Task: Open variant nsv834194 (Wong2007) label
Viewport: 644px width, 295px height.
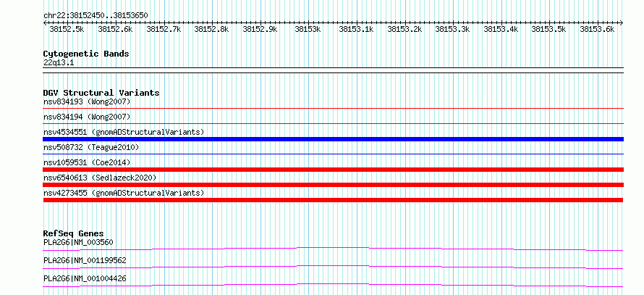Action: 87,117
